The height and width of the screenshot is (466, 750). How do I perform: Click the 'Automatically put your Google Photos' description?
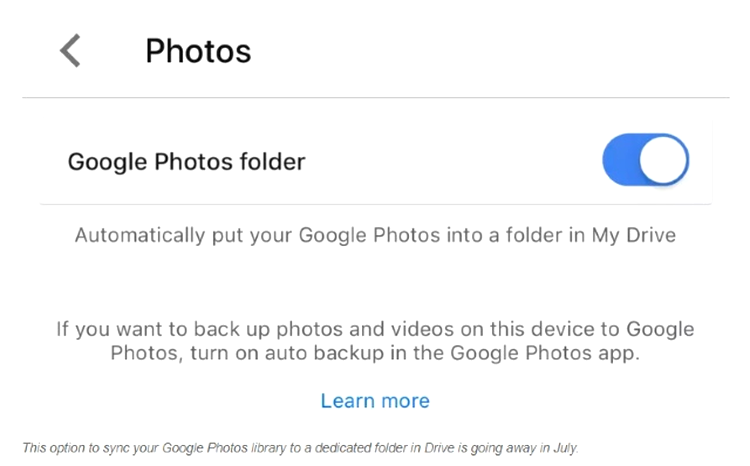click(375, 235)
